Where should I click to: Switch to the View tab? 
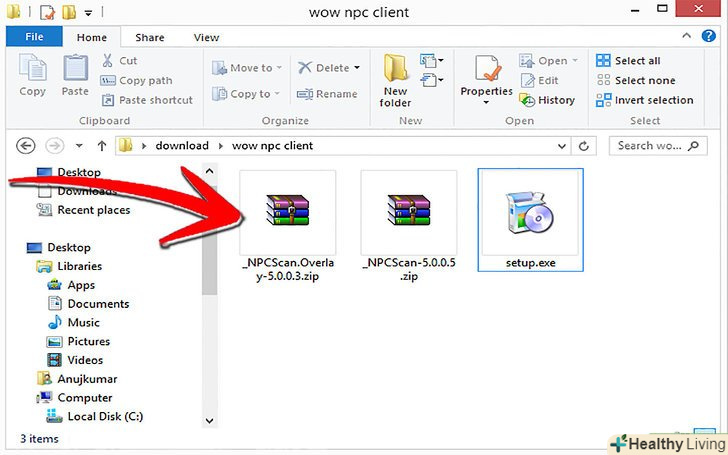[x=206, y=37]
